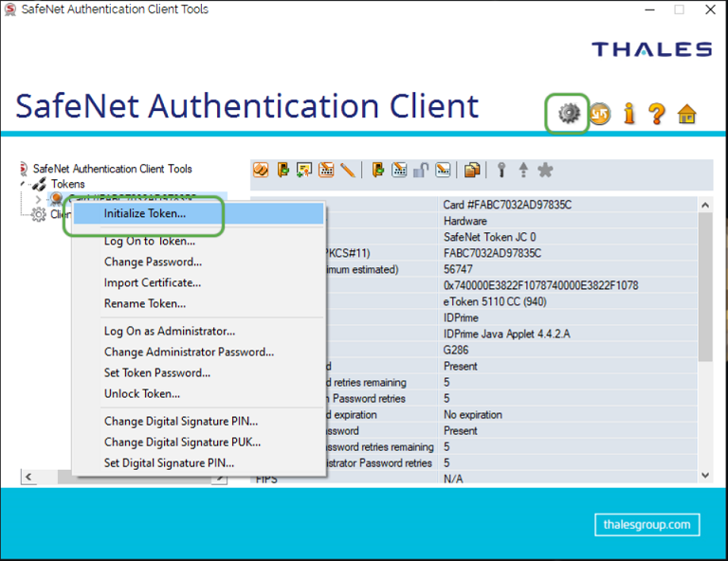This screenshot has width=728, height=561.
Task: Click first Log On to Token toolbar icon
Action: [x=282, y=170]
